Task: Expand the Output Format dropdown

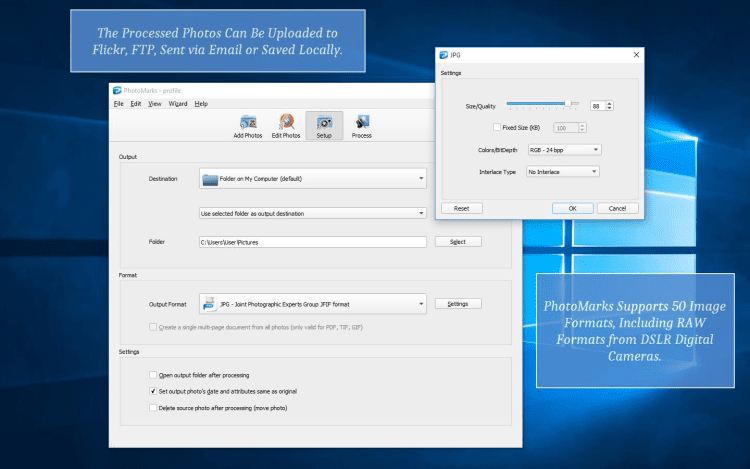Action: (x=313, y=304)
